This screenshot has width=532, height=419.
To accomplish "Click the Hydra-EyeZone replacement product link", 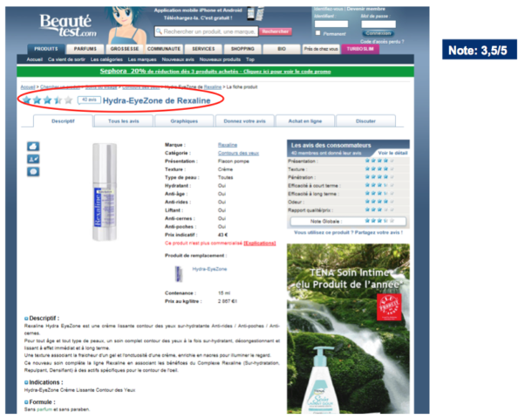I will tap(209, 269).
